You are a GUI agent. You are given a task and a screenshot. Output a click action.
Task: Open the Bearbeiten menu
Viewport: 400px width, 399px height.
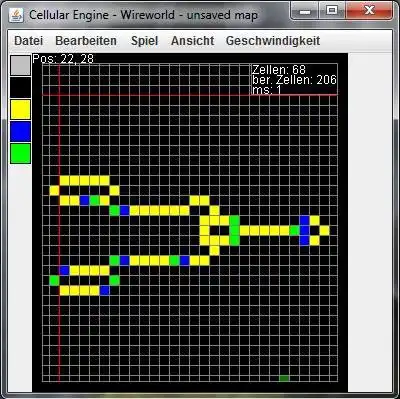pos(86,41)
